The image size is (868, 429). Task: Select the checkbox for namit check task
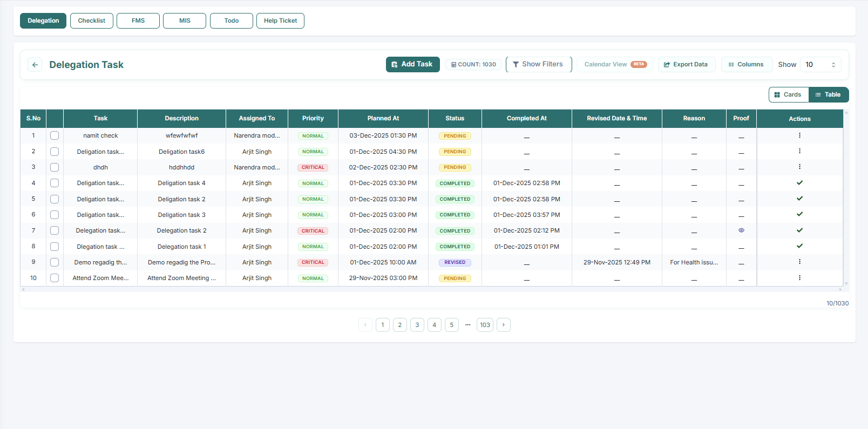[55, 135]
